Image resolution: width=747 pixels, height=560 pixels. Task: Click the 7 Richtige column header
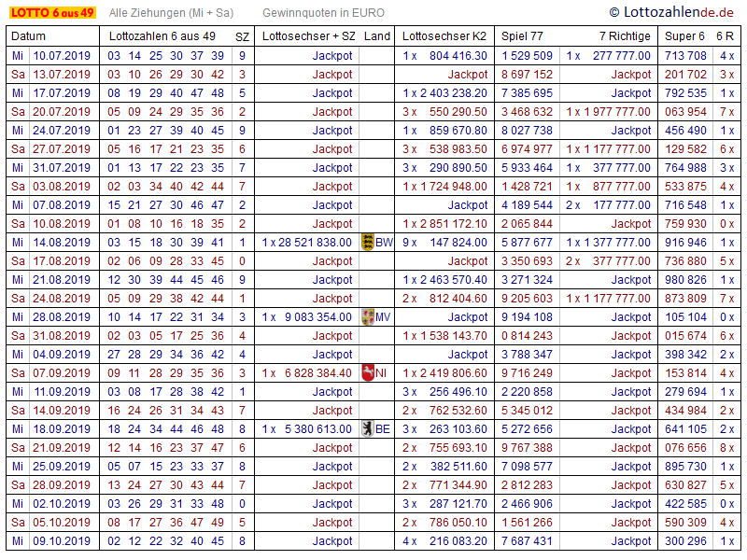pos(625,36)
